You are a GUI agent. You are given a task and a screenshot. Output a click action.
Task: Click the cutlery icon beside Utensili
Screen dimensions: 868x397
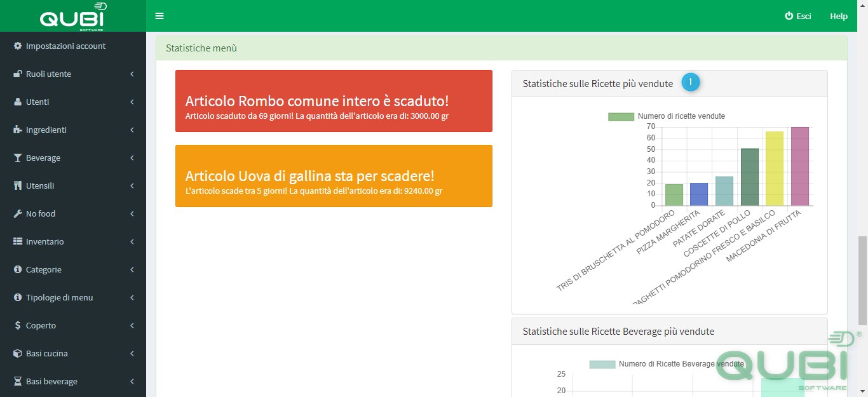18,186
